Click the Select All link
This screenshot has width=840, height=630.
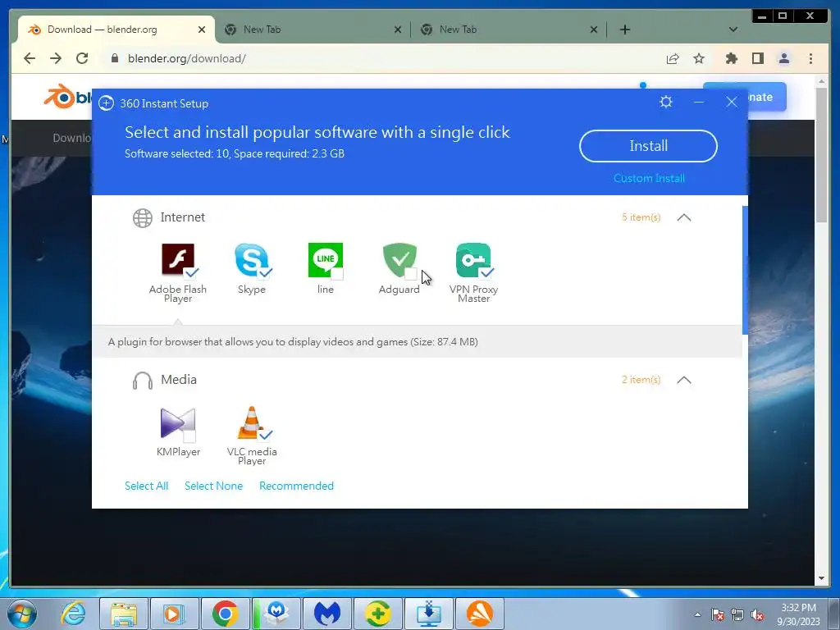point(146,486)
